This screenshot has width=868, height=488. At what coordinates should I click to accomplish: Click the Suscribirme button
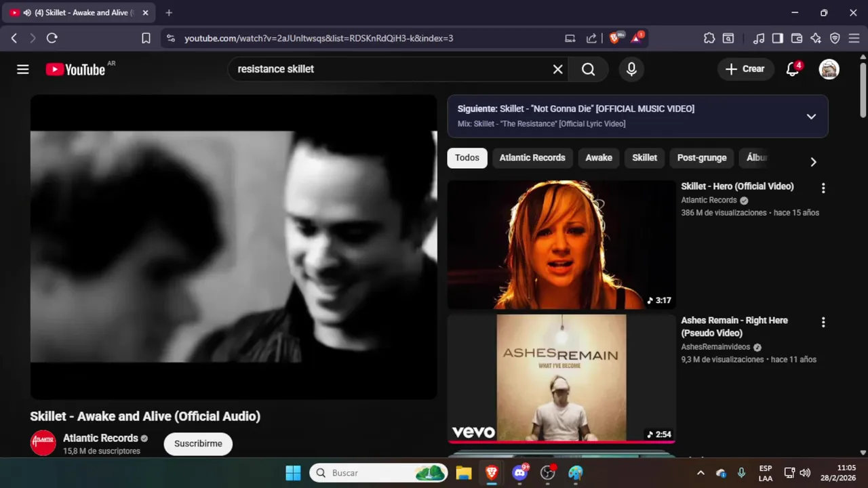[x=198, y=444]
